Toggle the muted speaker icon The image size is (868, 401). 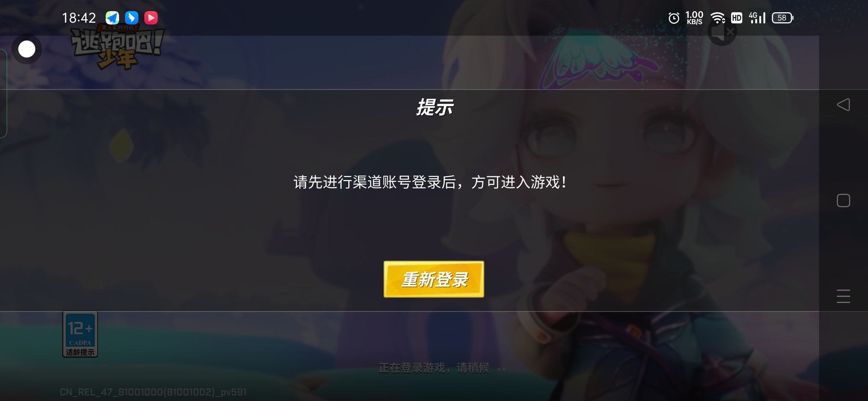[x=722, y=32]
